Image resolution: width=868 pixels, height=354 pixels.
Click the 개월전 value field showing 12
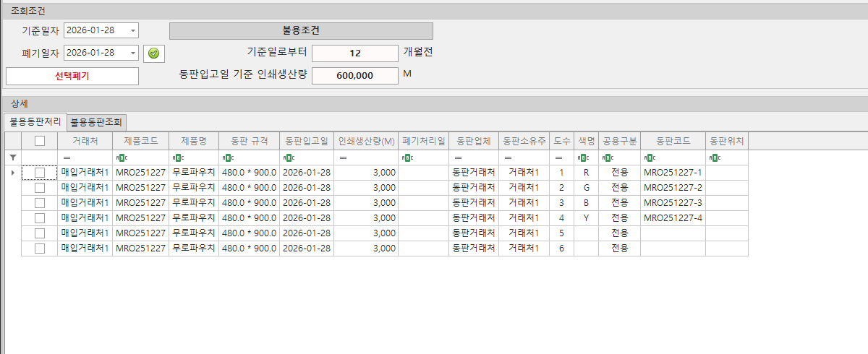[354, 53]
